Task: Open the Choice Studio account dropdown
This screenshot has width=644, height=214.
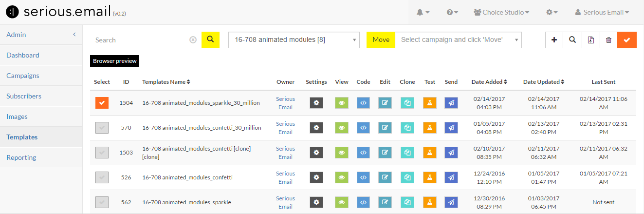Action: click(x=501, y=12)
